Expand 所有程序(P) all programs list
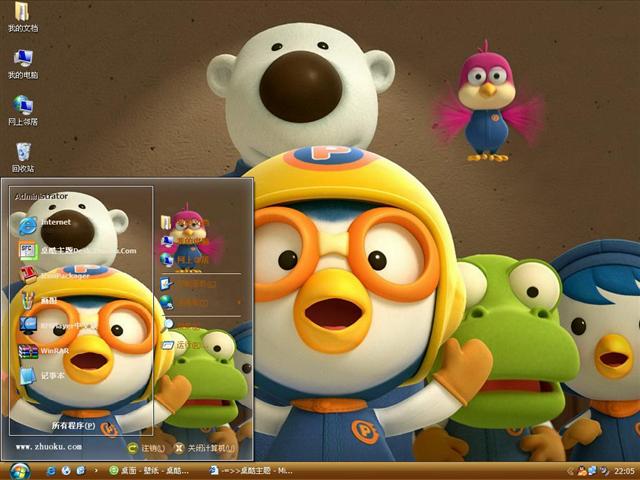 73,425
